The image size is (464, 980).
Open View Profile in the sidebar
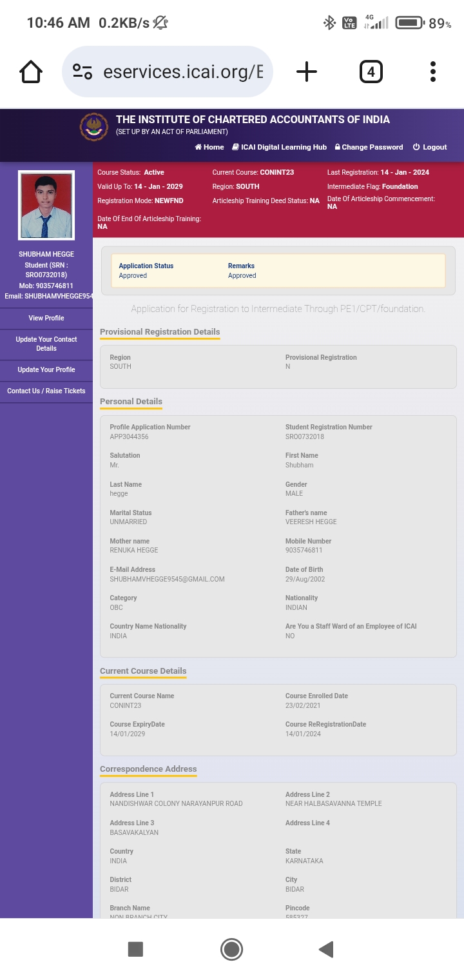[x=46, y=318]
